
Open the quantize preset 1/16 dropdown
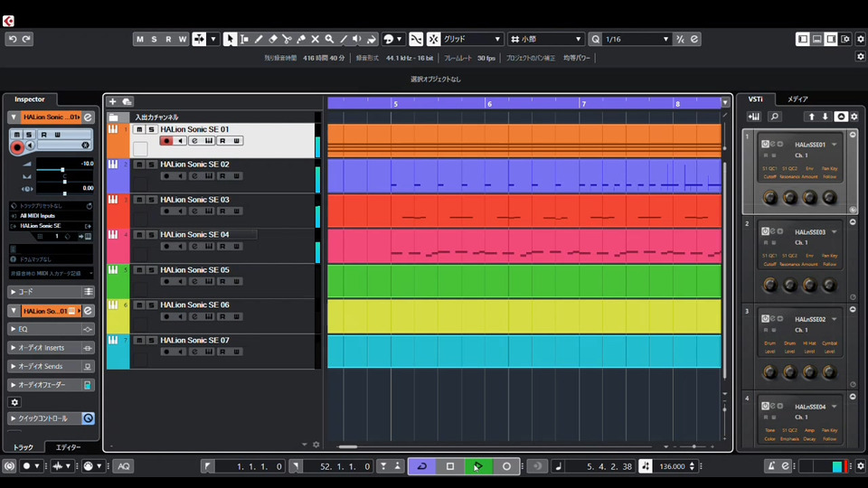point(636,39)
